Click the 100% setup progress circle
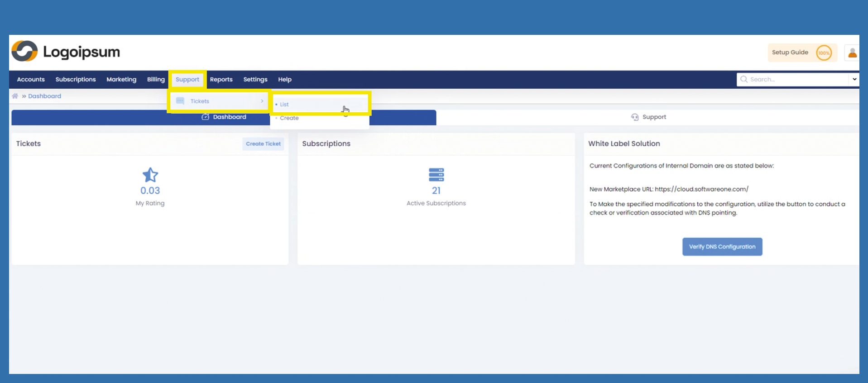The height and width of the screenshot is (383, 868). tap(824, 53)
